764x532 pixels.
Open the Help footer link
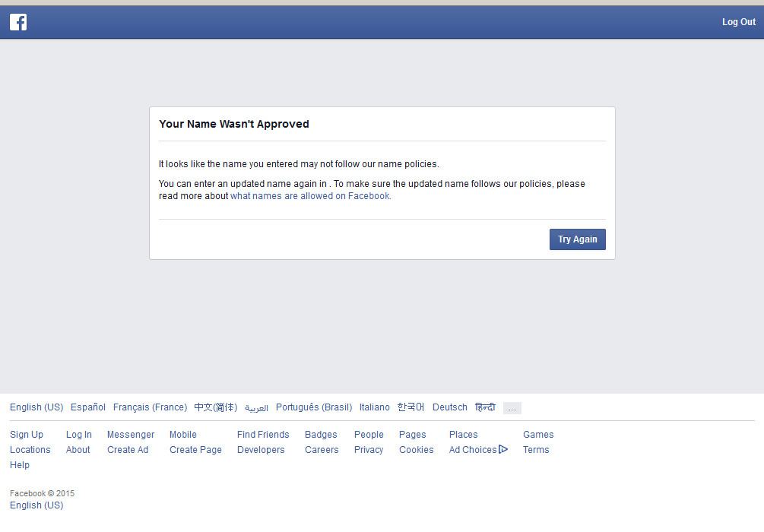click(20, 465)
